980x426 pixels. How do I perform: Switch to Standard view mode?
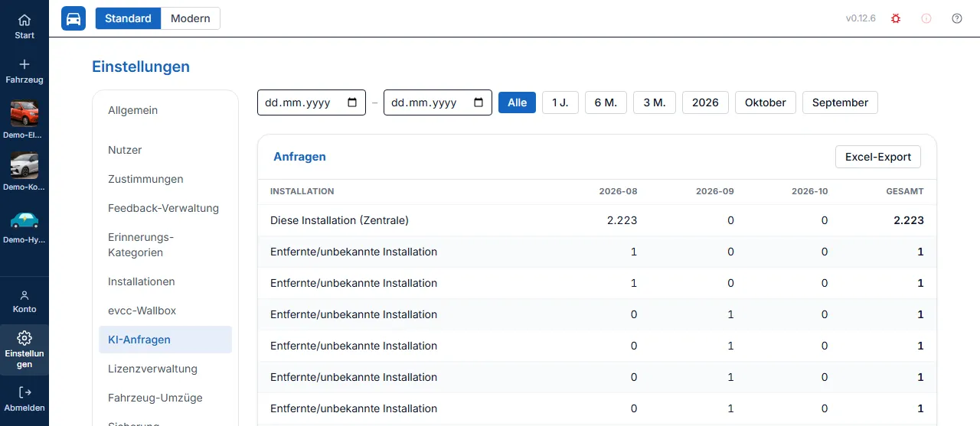click(128, 18)
